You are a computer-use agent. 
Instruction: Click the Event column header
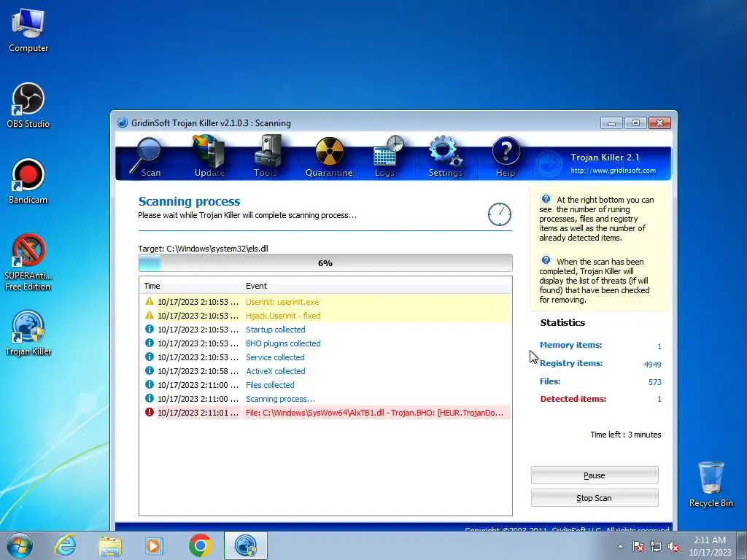376,286
